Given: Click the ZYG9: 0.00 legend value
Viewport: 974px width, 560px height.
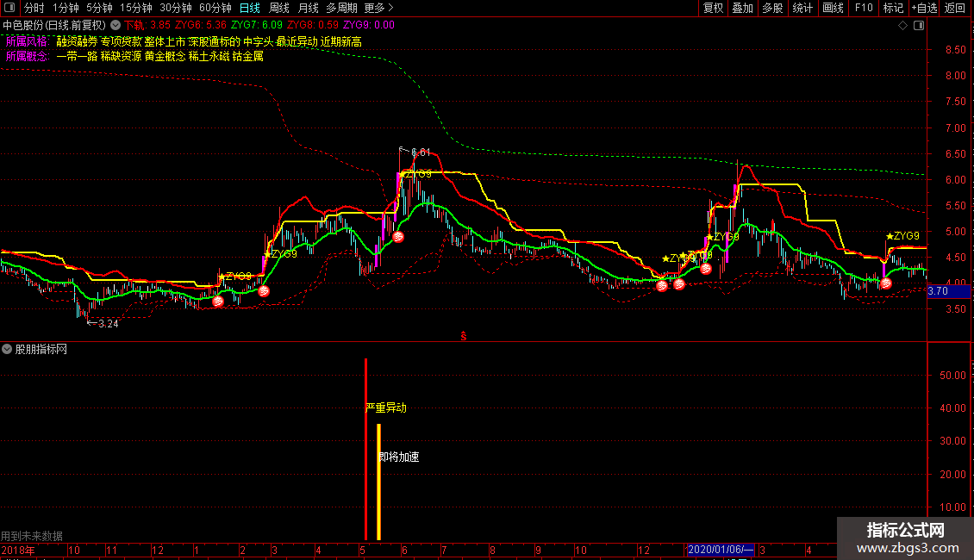Looking at the screenshot, I should (368, 26).
